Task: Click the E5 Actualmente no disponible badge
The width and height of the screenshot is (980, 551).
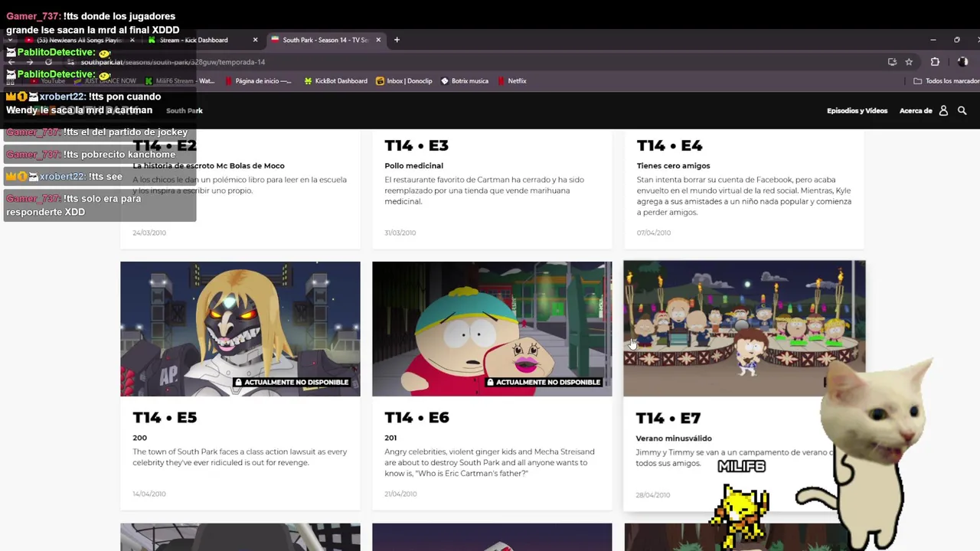Action: click(x=292, y=382)
